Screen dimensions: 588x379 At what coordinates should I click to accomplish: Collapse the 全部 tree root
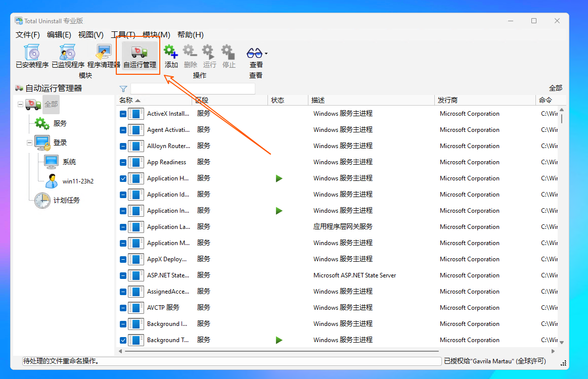pyautogui.click(x=20, y=104)
